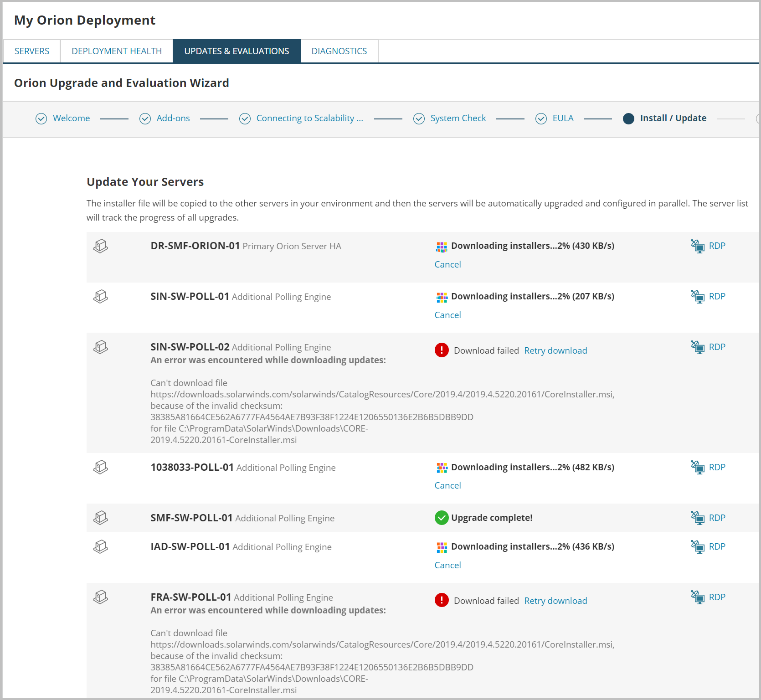Click the SIN-SW-POLL-01 server icon

[x=101, y=297]
